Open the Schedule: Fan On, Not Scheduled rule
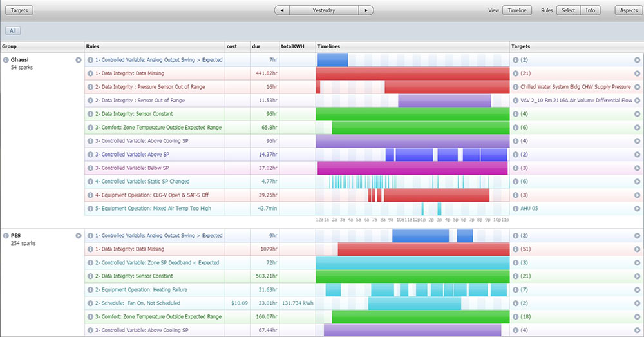 click(x=138, y=303)
